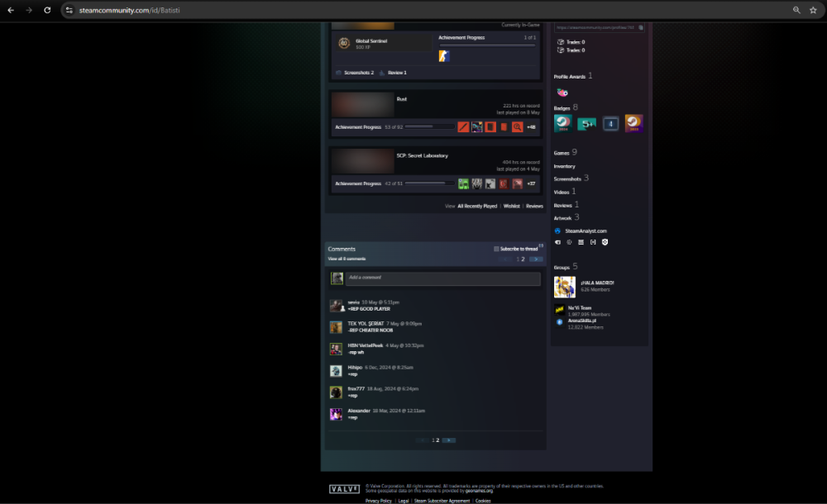Open the Badges 8 sidebar heading
The height and width of the screenshot is (504, 827).
click(566, 107)
